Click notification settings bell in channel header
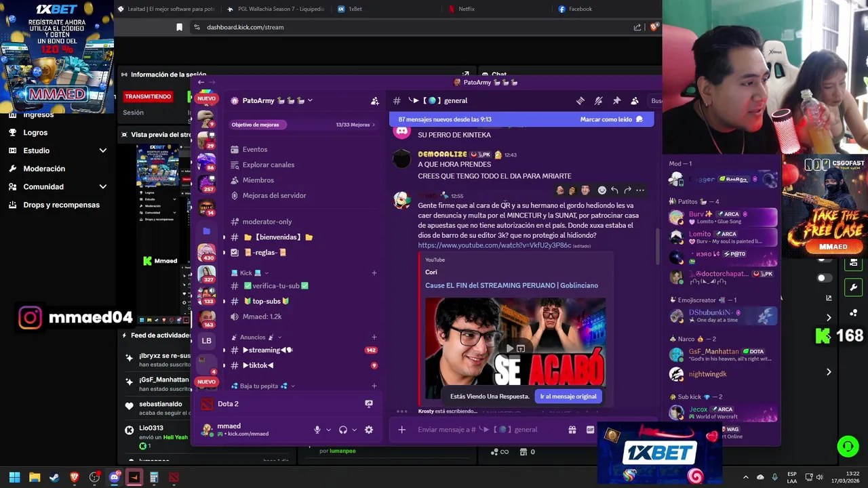The width and height of the screenshot is (868, 488). pyautogui.click(x=598, y=100)
